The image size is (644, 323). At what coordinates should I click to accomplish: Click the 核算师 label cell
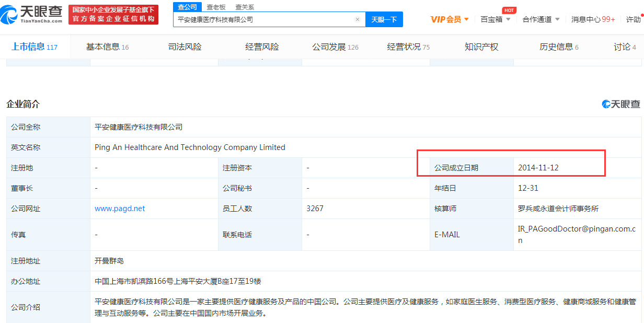471,209
